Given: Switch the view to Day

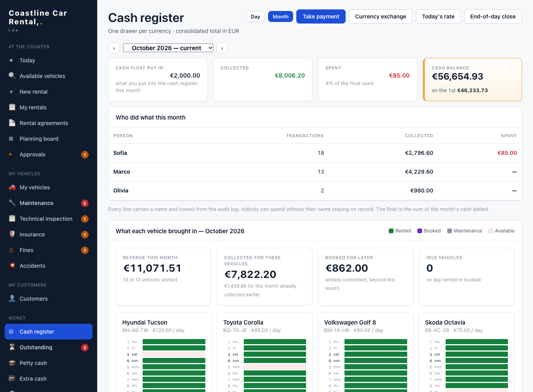Looking at the screenshot, I should pos(256,16).
